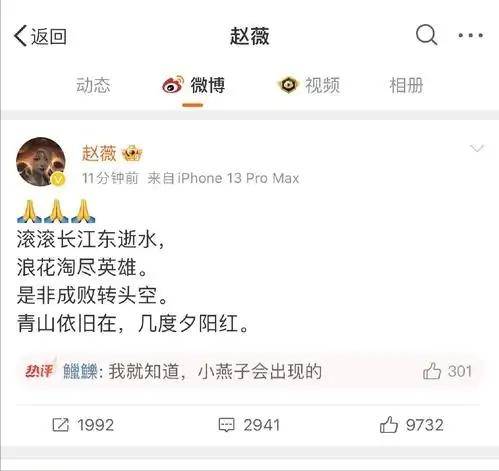Tap the Weibo eye logo icon
Screen dimensions: 499x471
pyautogui.click(x=173, y=85)
